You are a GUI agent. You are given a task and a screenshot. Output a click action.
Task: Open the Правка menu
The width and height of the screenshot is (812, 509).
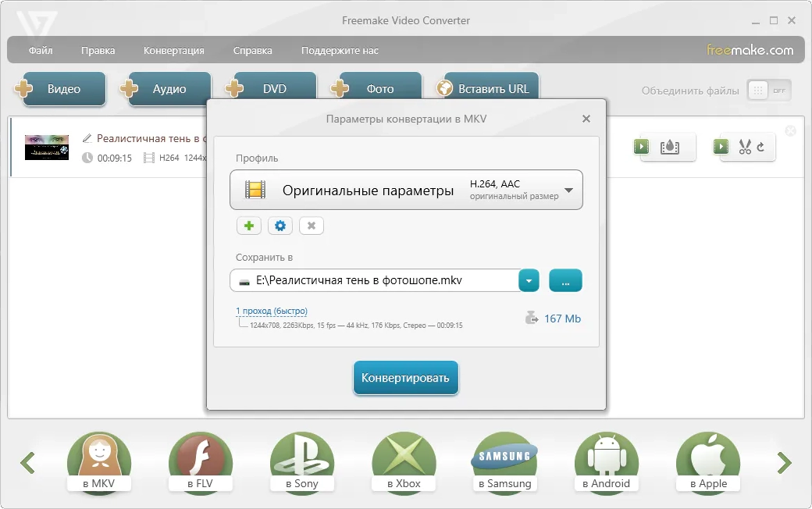98,51
